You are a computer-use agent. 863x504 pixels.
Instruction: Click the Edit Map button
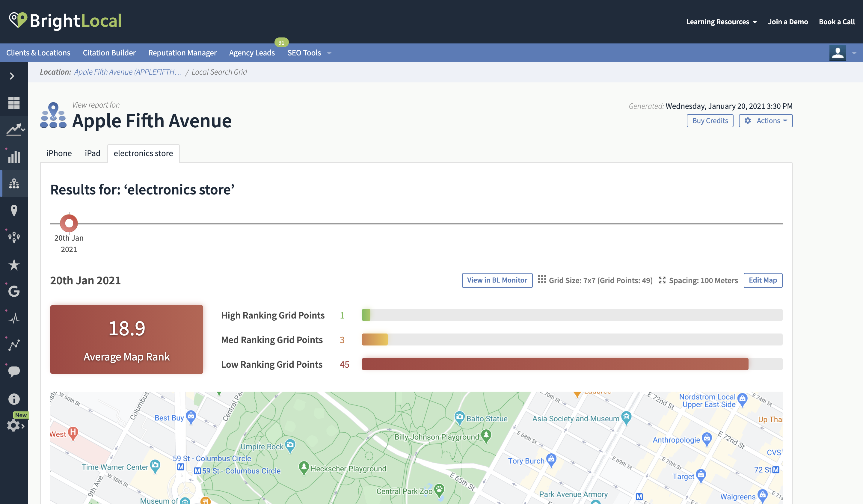point(763,280)
